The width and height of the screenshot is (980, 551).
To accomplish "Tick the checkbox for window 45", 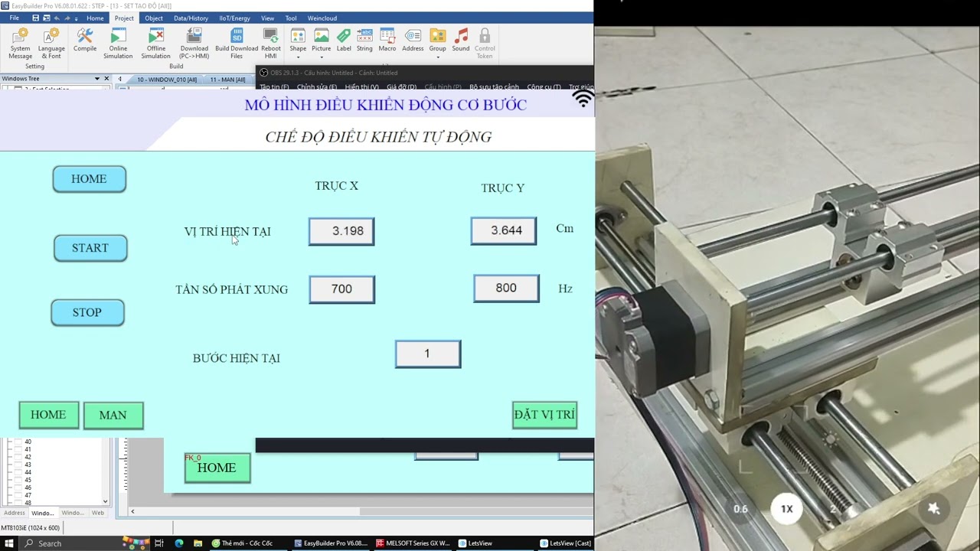I will [x=18, y=480].
